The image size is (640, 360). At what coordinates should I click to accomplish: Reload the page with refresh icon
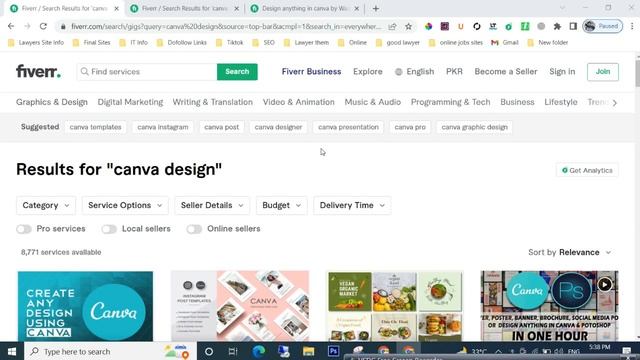(x=43, y=26)
